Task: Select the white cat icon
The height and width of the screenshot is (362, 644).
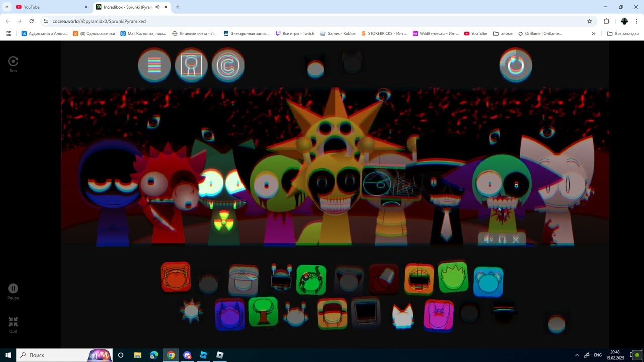Action: pos(403,317)
